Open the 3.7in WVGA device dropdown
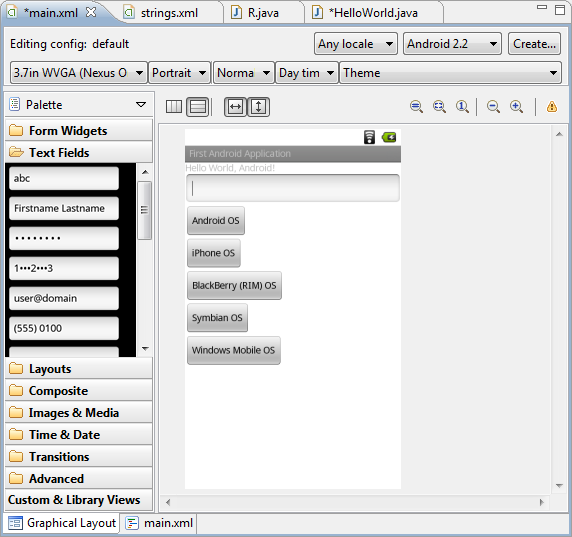 point(78,73)
